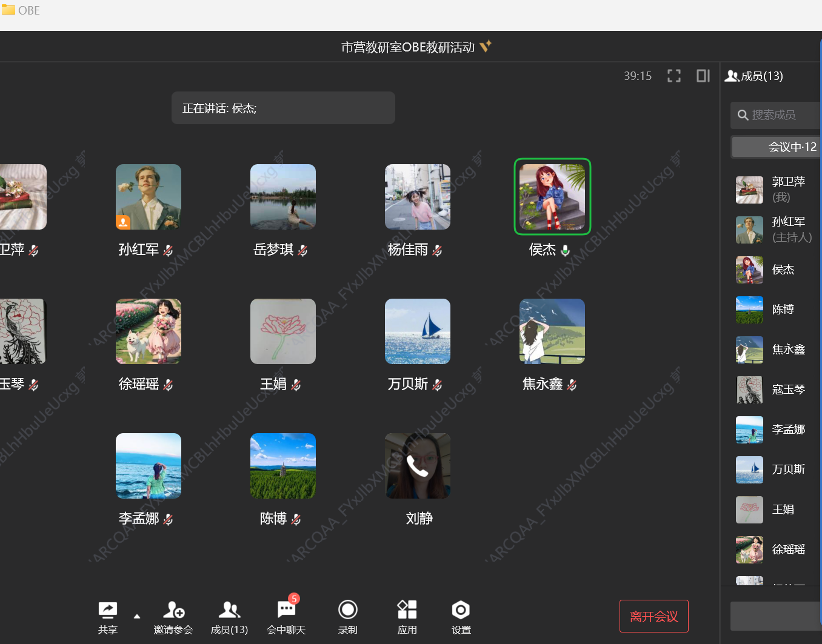The image size is (822, 644).
Task: Select 陈博 in the member list
Action: (x=783, y=310)
